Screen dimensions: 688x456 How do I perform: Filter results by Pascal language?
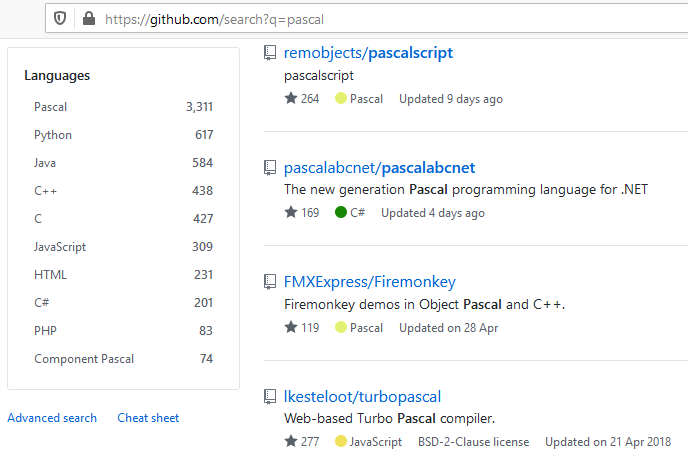point(51,107)
